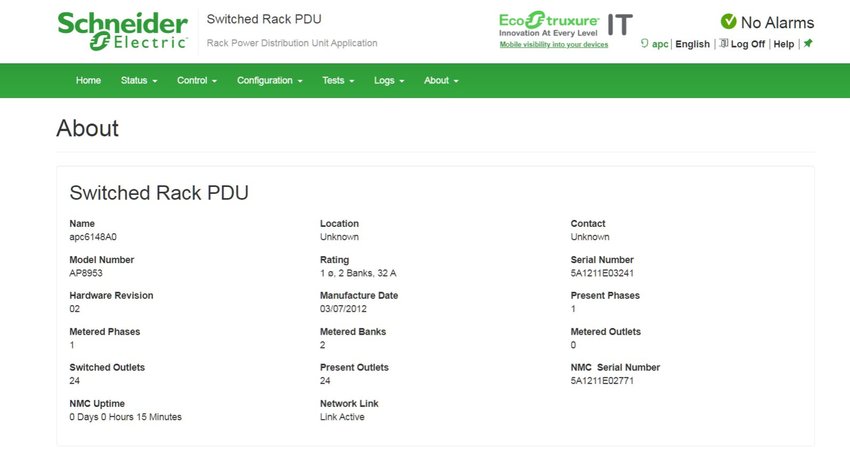Select the English language link

(x=692, y=44)
